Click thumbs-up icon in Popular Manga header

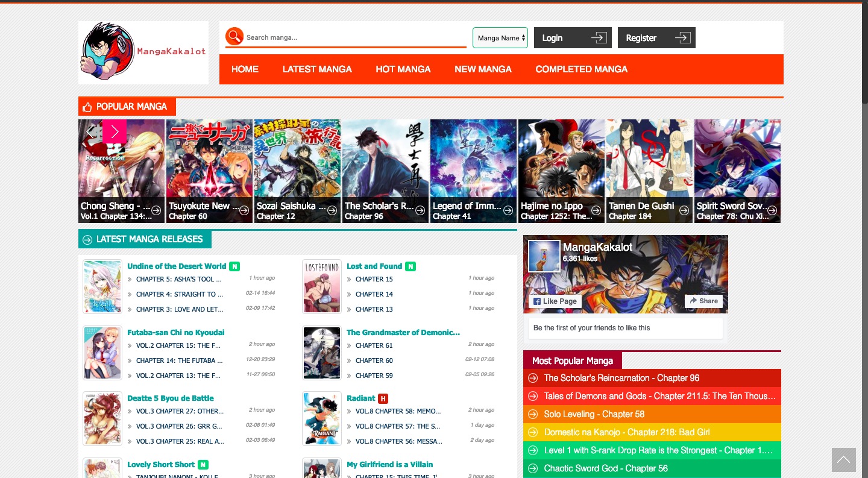point(87,107)
